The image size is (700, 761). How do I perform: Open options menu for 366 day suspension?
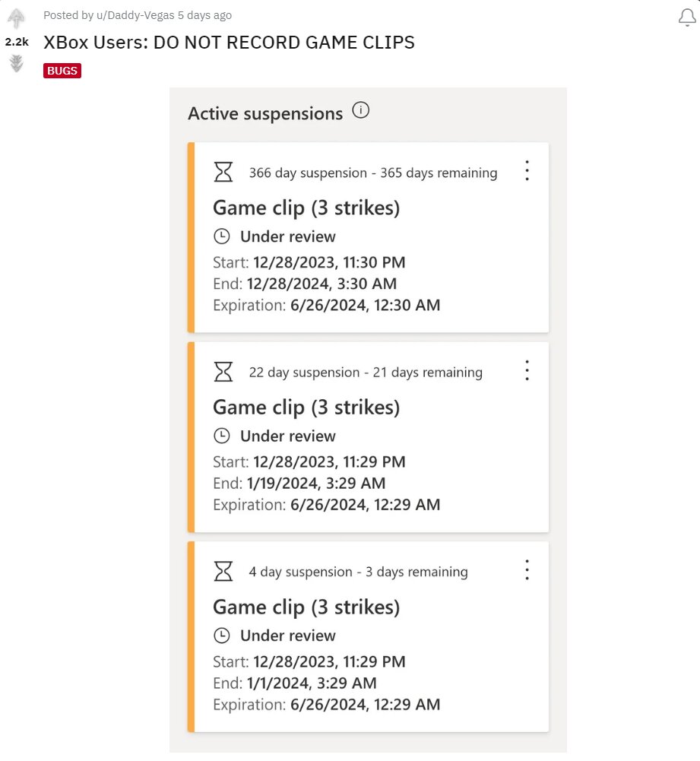[x=527, y=171]
